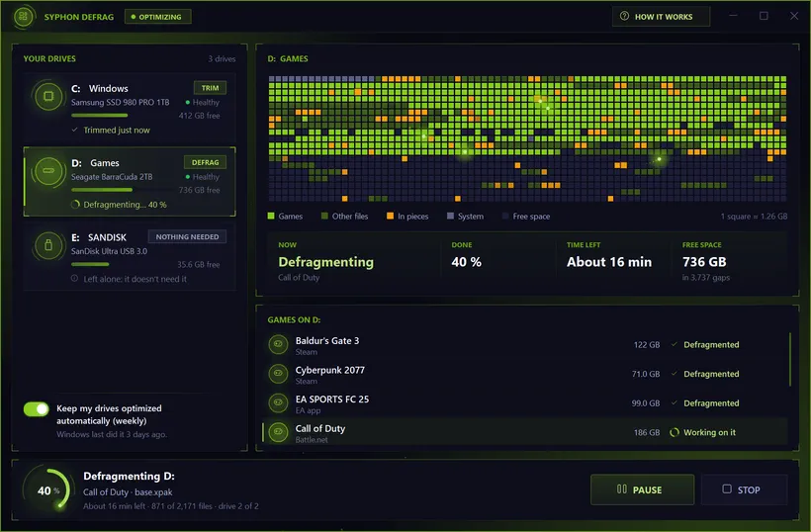Click the Baldur's Gate 3 Defragmented checkmark

[x=674, y=344]
